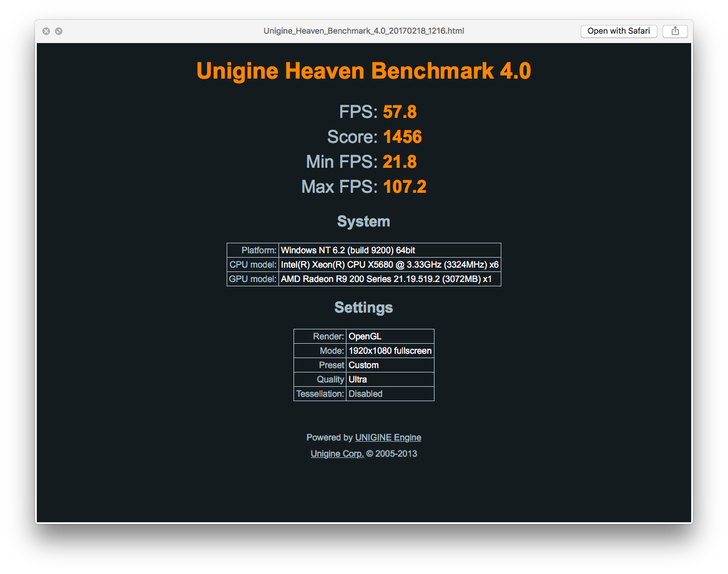The height and width of the screenshot is (574, 728).
Task: Click the Min FPS value 21.8
Action: [400, 162]
